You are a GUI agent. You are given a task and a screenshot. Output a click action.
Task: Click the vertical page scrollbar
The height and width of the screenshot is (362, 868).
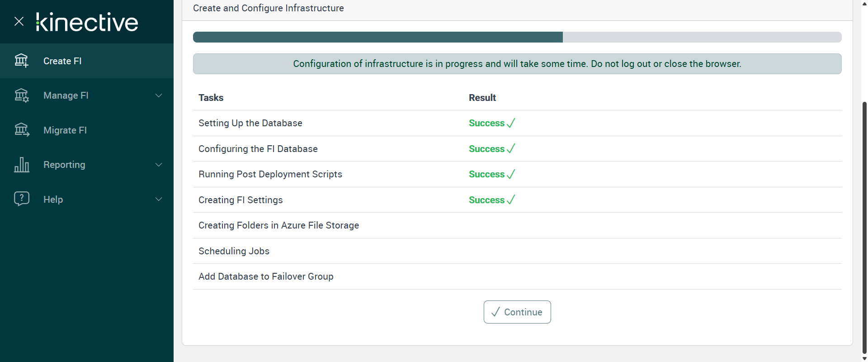coord(864,226)
